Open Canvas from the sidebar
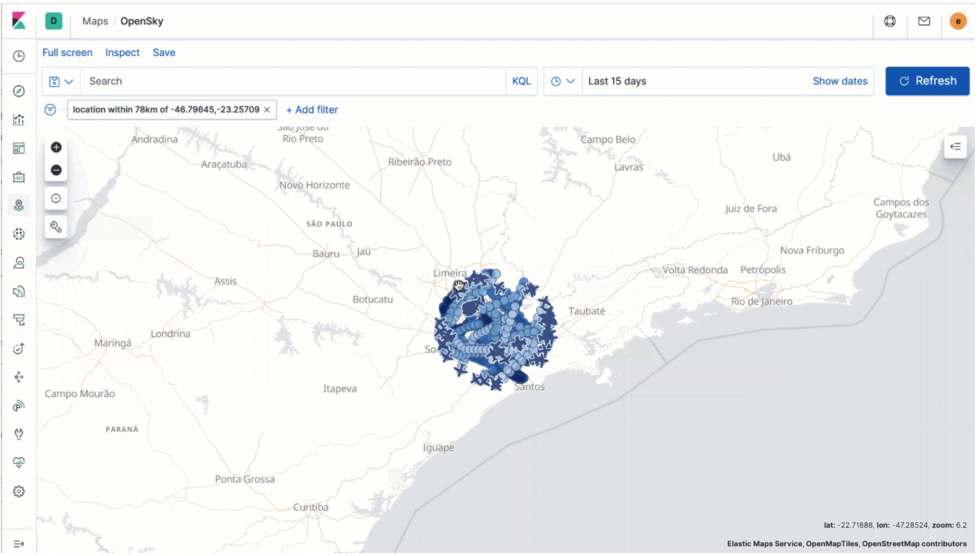 tap(19, 177)
